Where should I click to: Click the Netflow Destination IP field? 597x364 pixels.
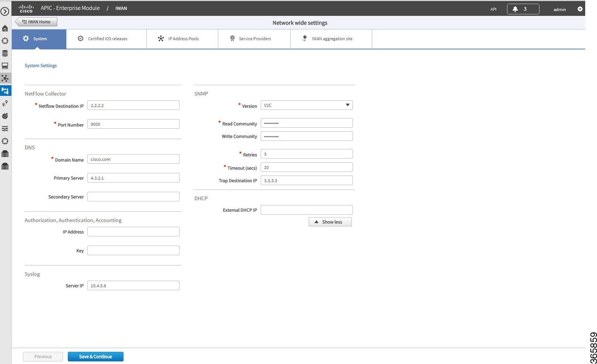[133, 105]
